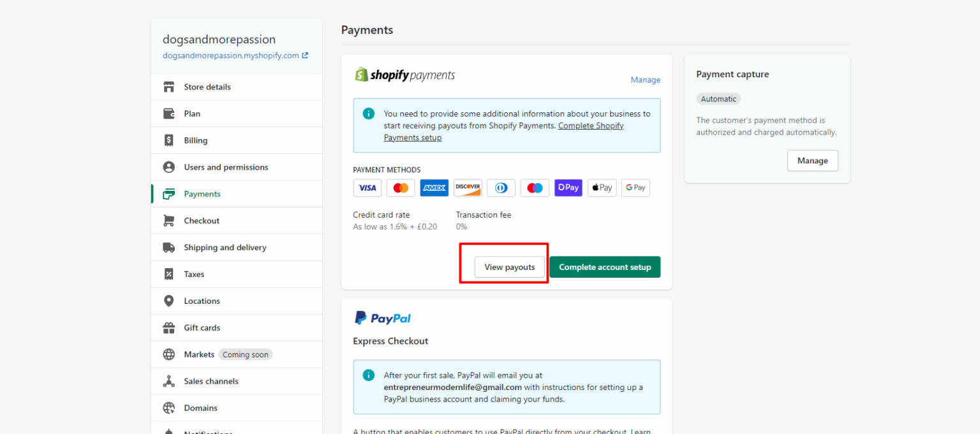Select the Maestro payment icon
Image resolution: width=980 pixels, height=434 pixels.
click(x=535, y=188)
